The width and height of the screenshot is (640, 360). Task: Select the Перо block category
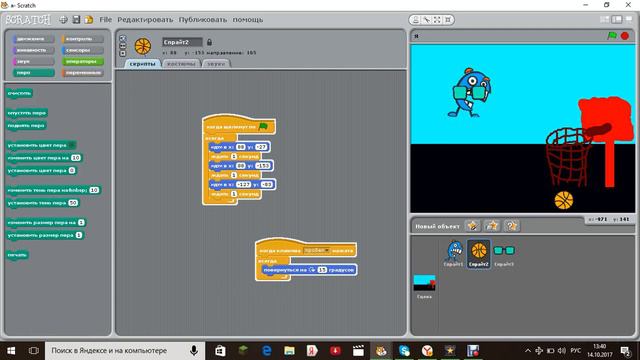point(33,73)
